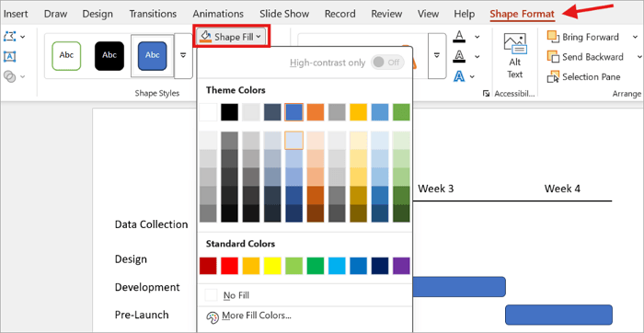
Task: Open the Slide Show tab
Action: pyautogui.click(x=284, y=14)
